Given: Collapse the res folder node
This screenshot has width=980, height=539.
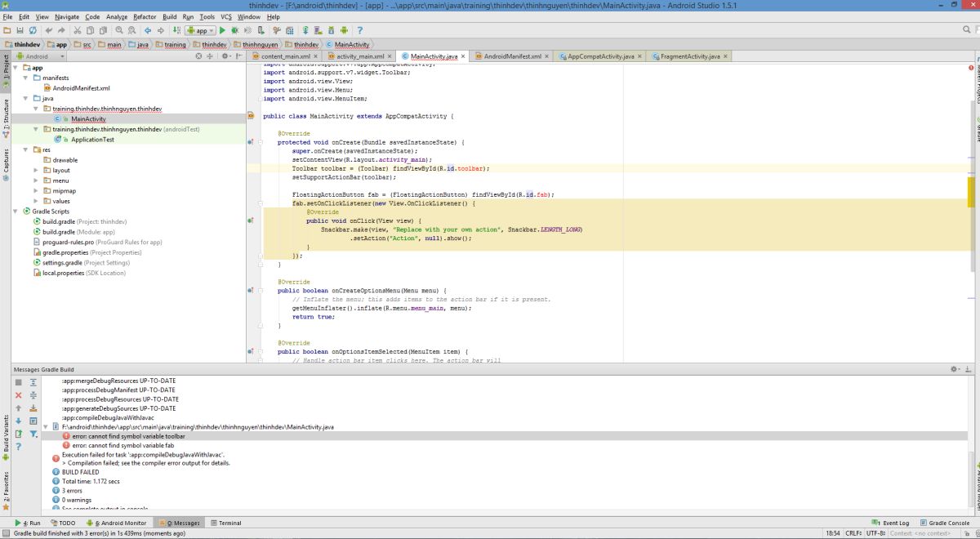Looking at the screenshot, I should point(25,150).
